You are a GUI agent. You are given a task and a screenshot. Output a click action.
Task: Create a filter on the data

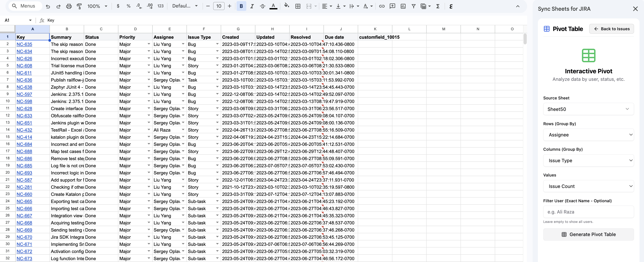click(x=413, y=6)
